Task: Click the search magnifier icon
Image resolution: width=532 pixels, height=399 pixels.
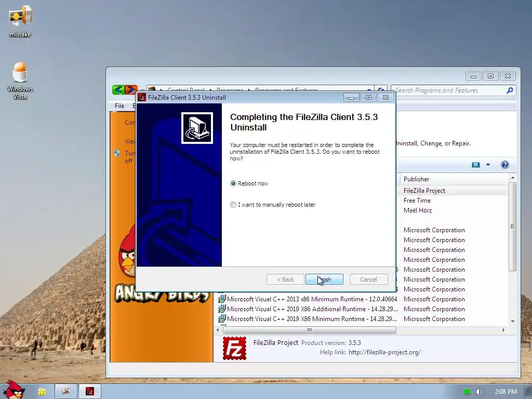Action: point(510,90)
